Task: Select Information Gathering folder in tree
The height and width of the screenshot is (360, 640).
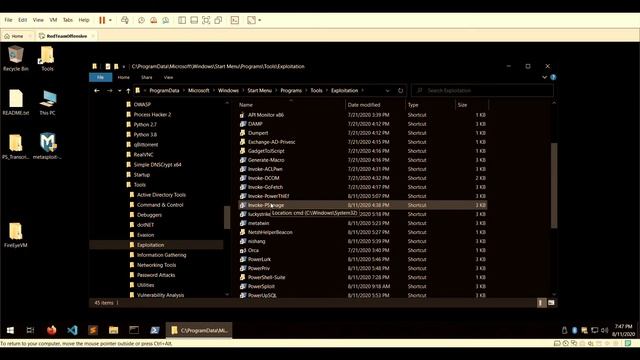Action: (161, 255)
